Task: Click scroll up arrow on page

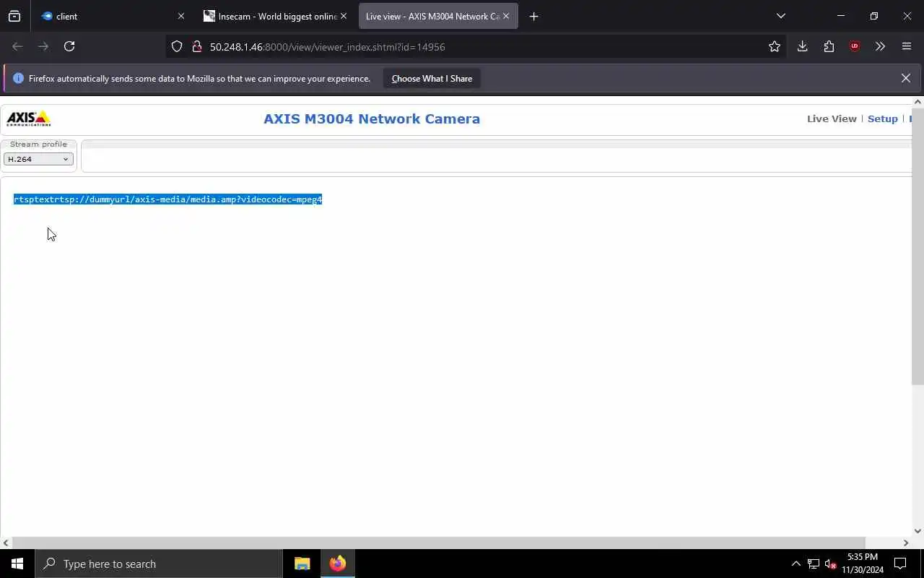Action: coord(918,102)
